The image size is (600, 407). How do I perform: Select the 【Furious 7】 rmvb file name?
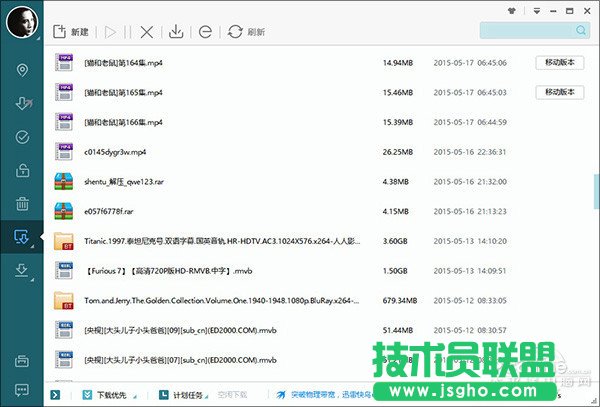pos(168,271)
